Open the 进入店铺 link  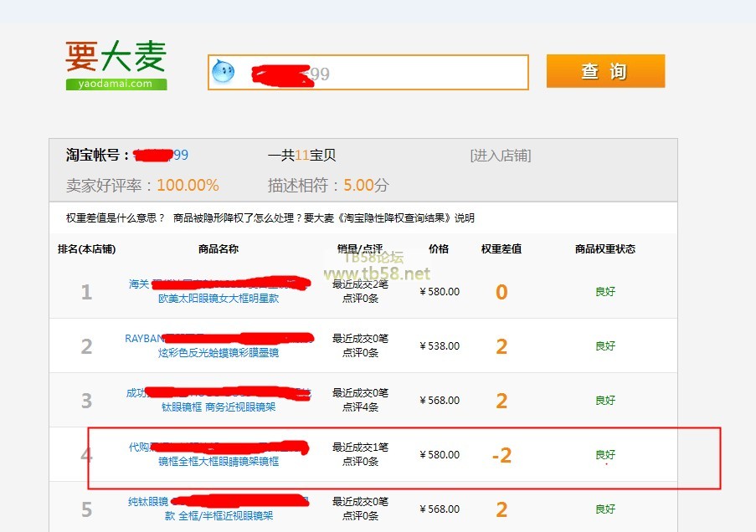501,156
